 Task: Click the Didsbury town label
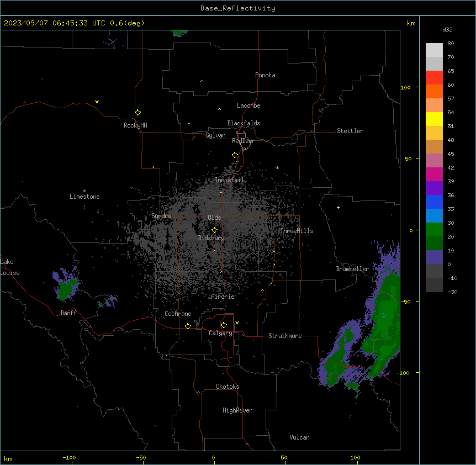tap(211, 238)
